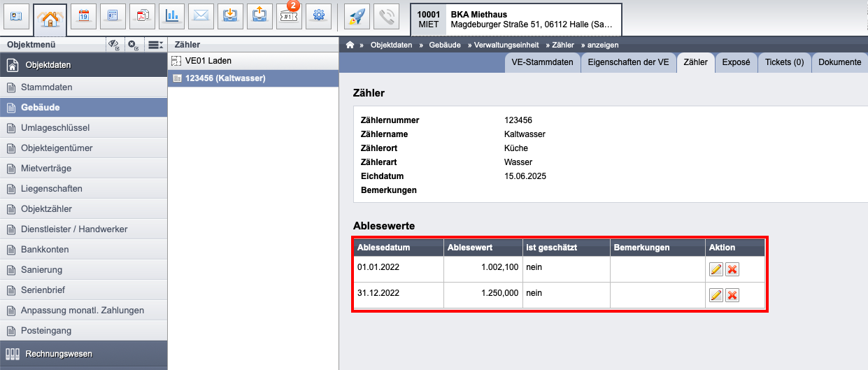Viewport: 868px width, 370px height.
Task: Open the envelope mail icon
Action: 201,15
